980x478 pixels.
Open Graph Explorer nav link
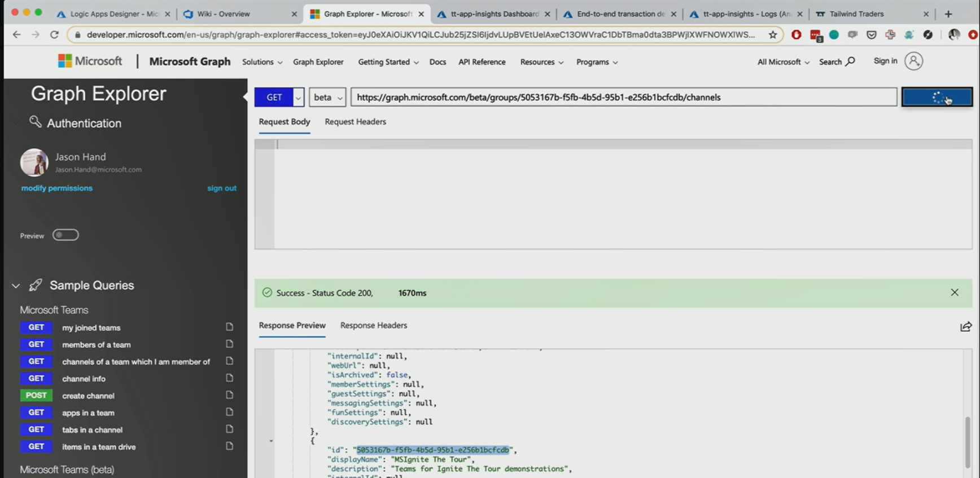coord(318,62)
